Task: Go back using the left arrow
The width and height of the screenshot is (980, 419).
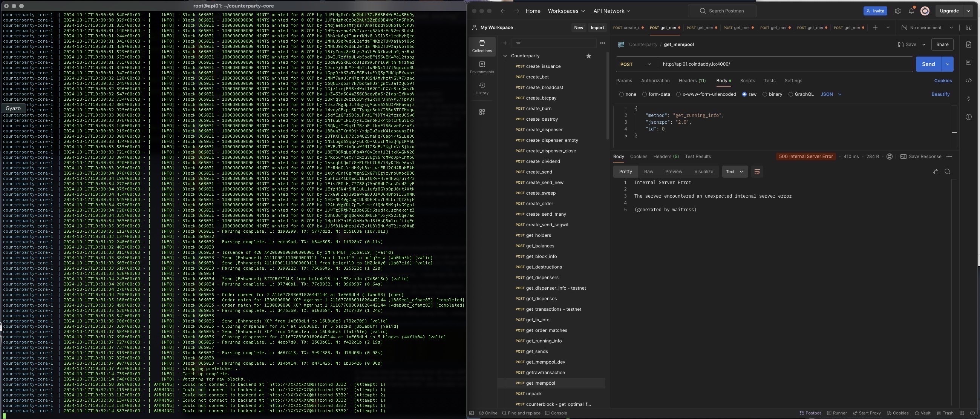Action: [x=503, y=11]
